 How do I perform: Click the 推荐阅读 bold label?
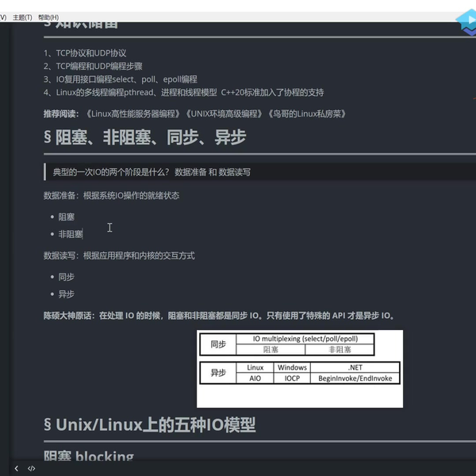pos(61,113)
